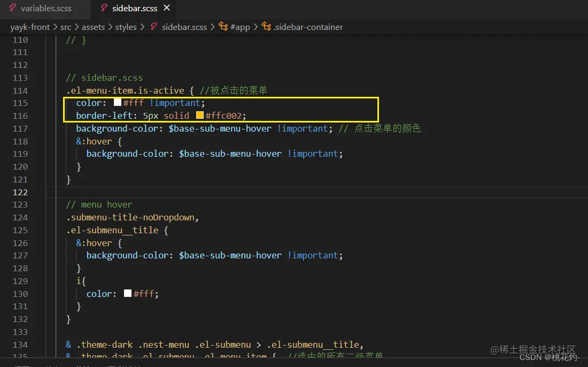
Task: Click !important on line 127
Action: (x=313, y=256)
